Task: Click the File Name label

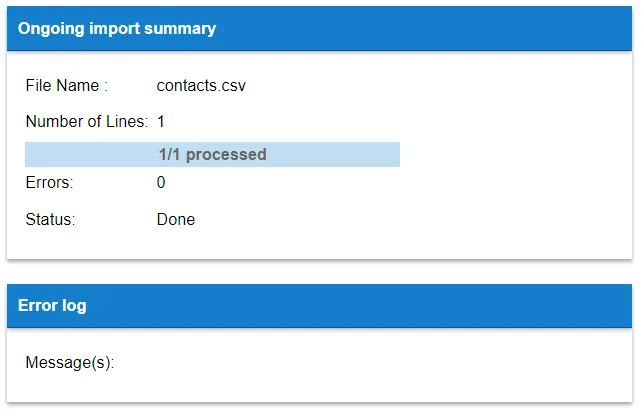Action: (67, 86)
